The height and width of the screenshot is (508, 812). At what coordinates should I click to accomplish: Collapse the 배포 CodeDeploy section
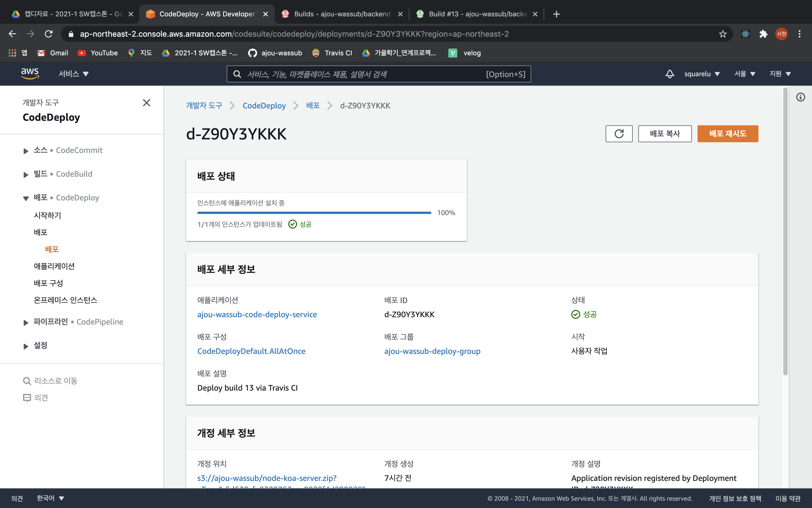[x=26, y=198]
